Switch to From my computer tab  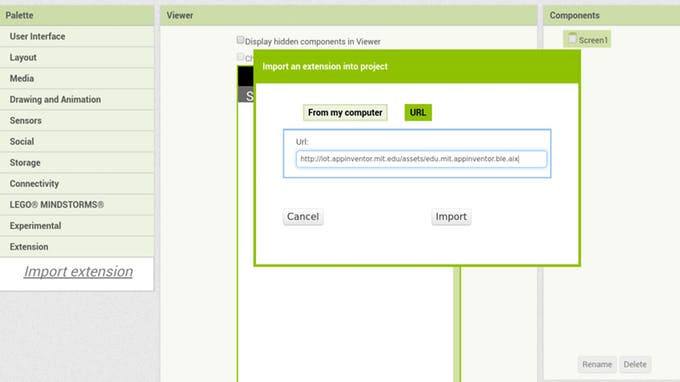click(x=345, y=113)
